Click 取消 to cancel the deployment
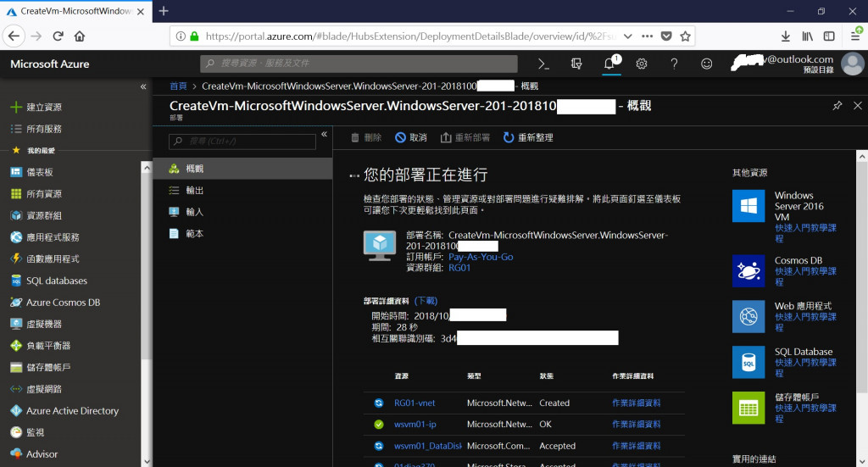The width and height of the screenshot is (868, 467). coord(411,137)
